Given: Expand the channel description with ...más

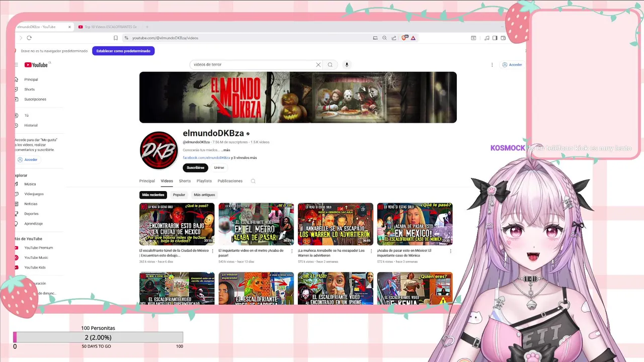Looking at the screenshot, I should point(225,150).
